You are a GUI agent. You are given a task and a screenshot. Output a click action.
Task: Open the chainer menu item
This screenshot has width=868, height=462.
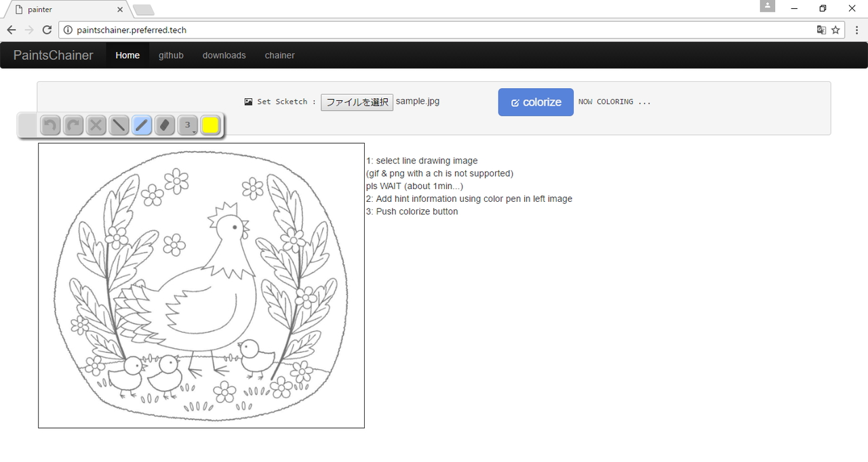pyautogui.click(x=279, y=55)
